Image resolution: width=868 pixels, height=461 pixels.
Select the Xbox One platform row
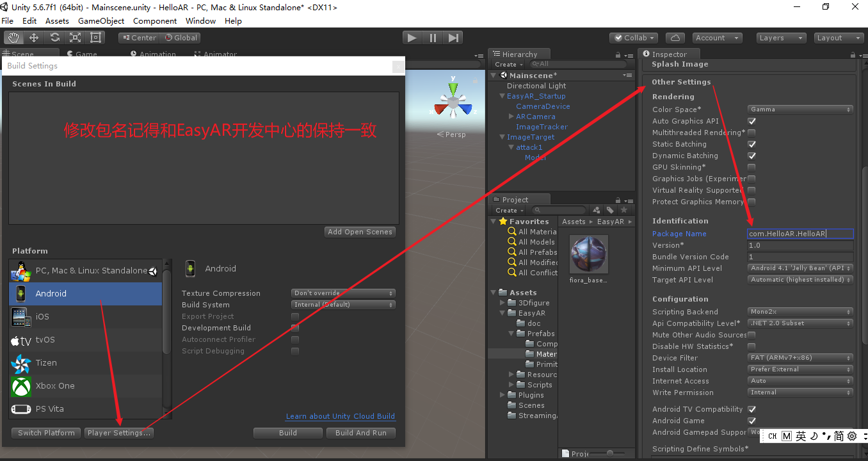point(85,385)
